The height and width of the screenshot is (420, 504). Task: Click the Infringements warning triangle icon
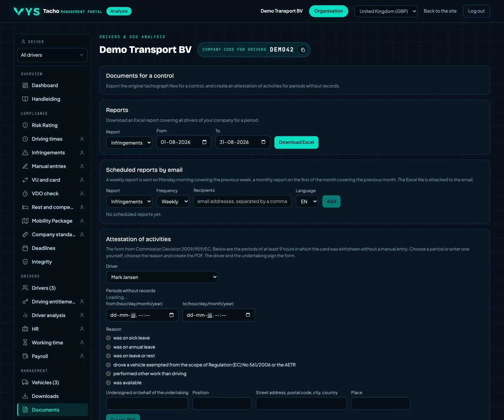point(25,152)
